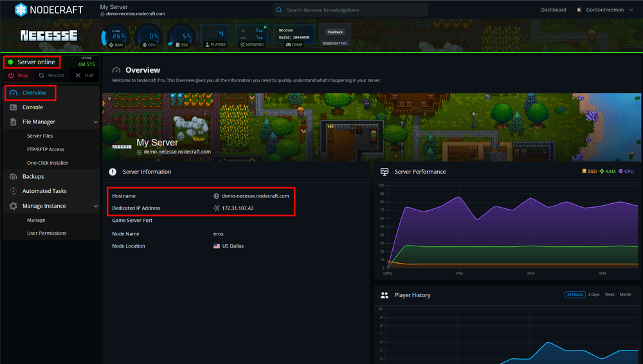643x364 pixels.
Task: Open the Dashboard link
Action: pyautogui.click(x=553, y=10)
